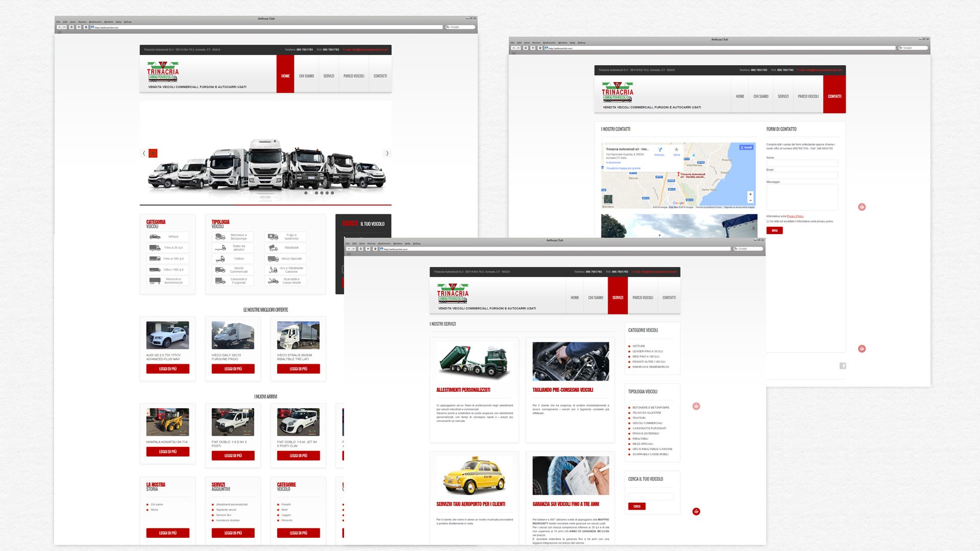Image resolution: width=980 pixels, height=551 pixels.
Task: Select Cassonati e Furgonati vehicle type
Action: [x=233, y=281]
